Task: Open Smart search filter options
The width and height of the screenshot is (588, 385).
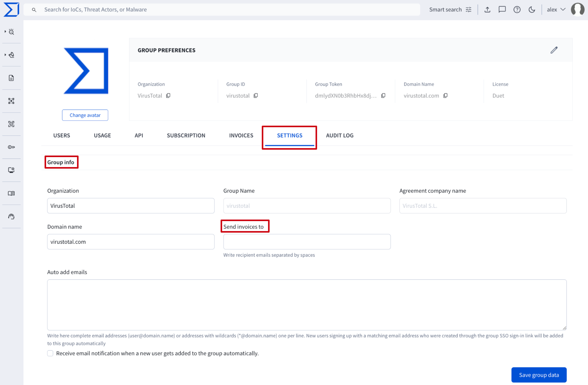Action: [x=468, y=10]
